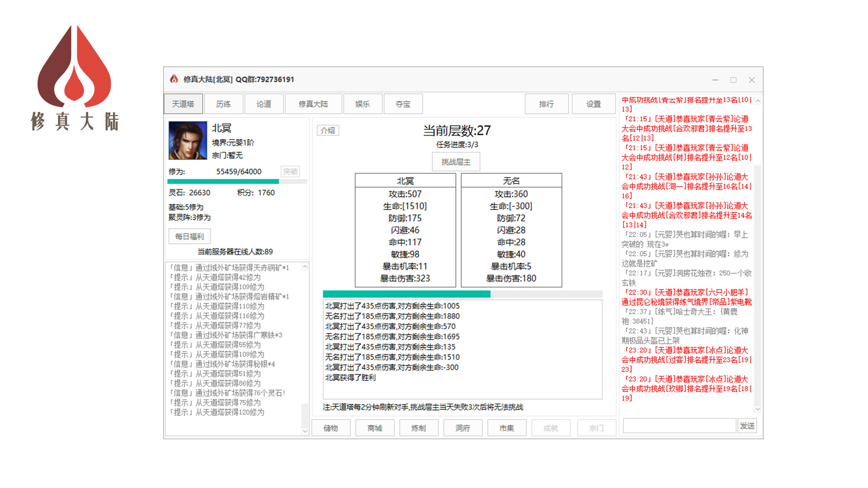The height and width of the screenshot is (488, 868).
Task: Open the 排行 rankings panel
Action: [x=547, y=103]
